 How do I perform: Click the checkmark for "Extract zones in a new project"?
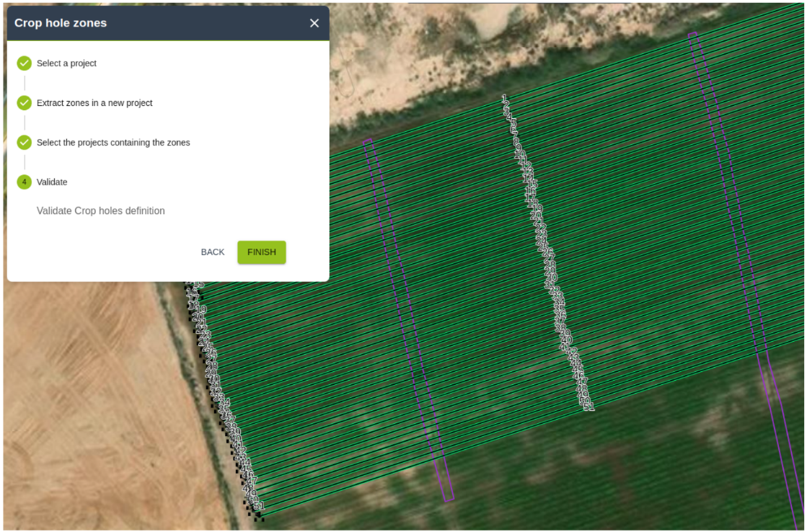point(24,102)
